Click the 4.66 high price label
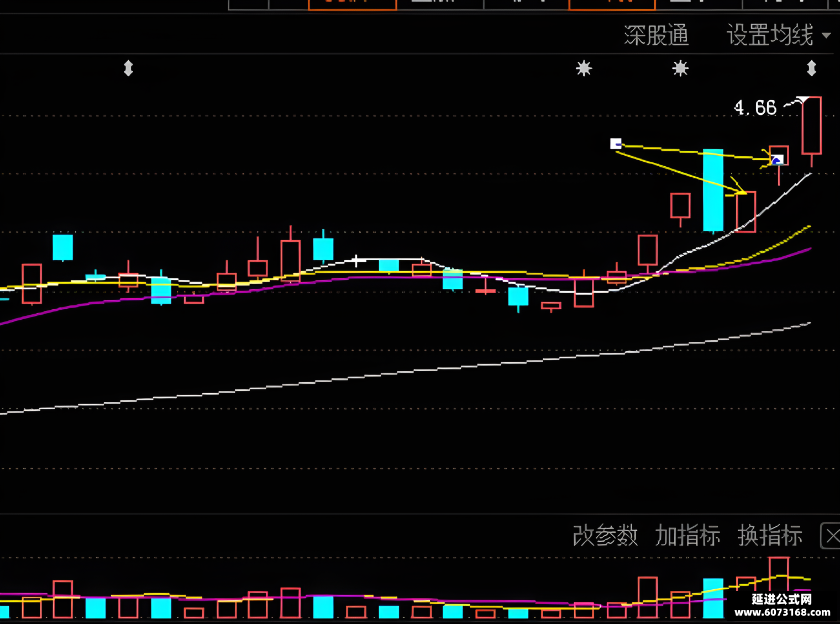The height and width of the screenshot is (624, 840). pyautogui.click(x=755, y=108)
